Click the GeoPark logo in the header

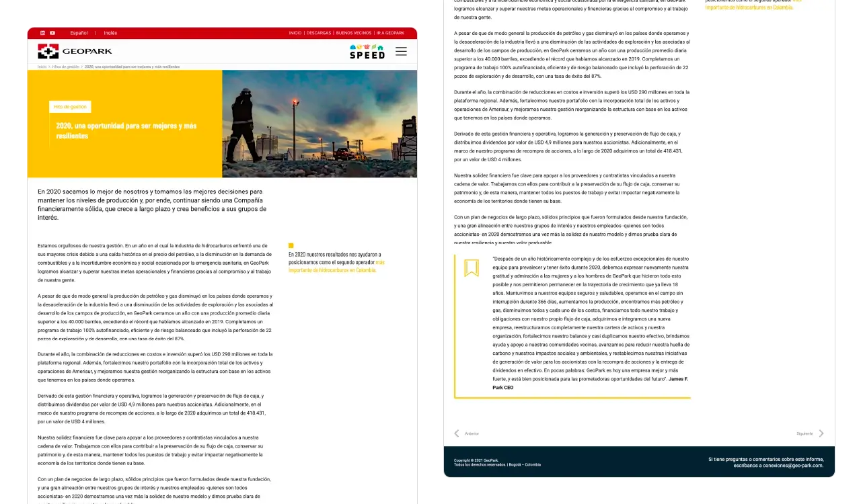74,50
